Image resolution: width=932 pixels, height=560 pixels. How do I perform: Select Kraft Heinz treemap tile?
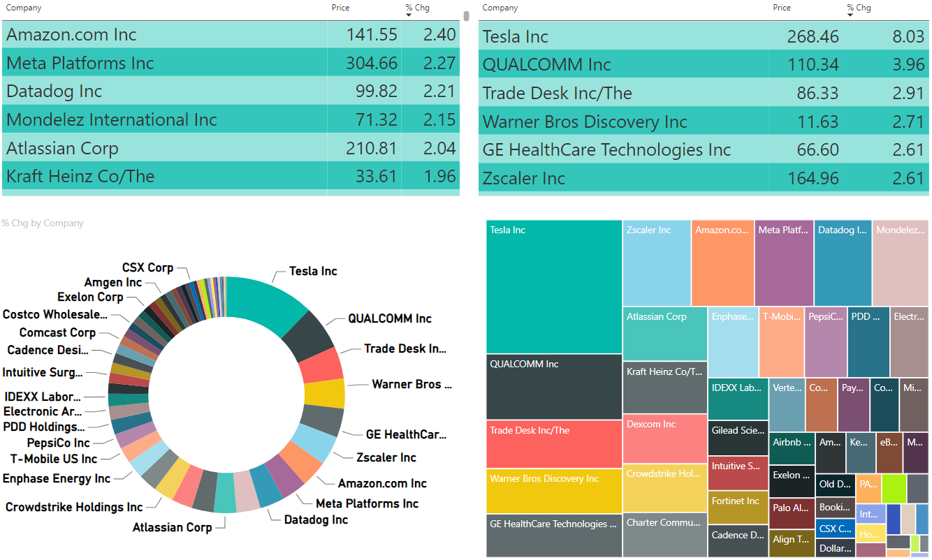click(665, 388)
